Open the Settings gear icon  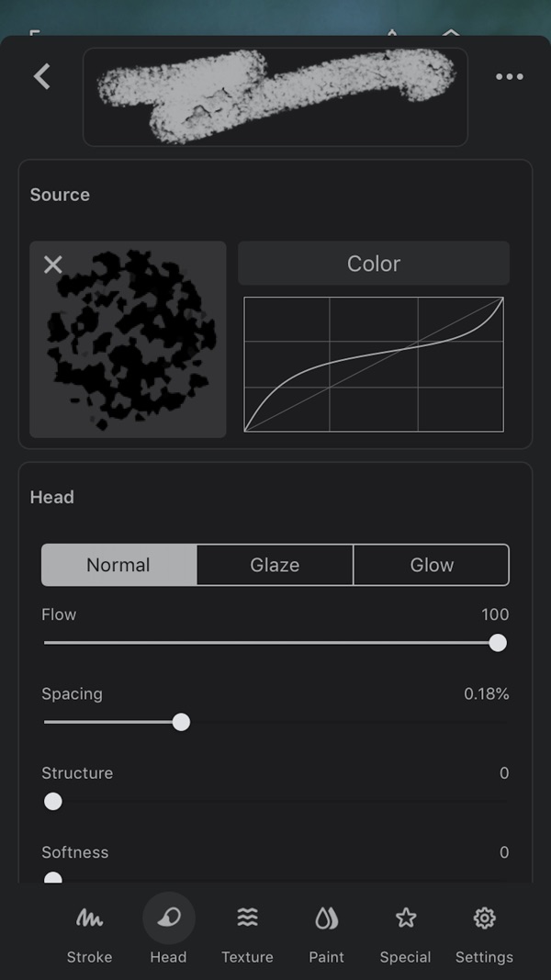[484, 918]
